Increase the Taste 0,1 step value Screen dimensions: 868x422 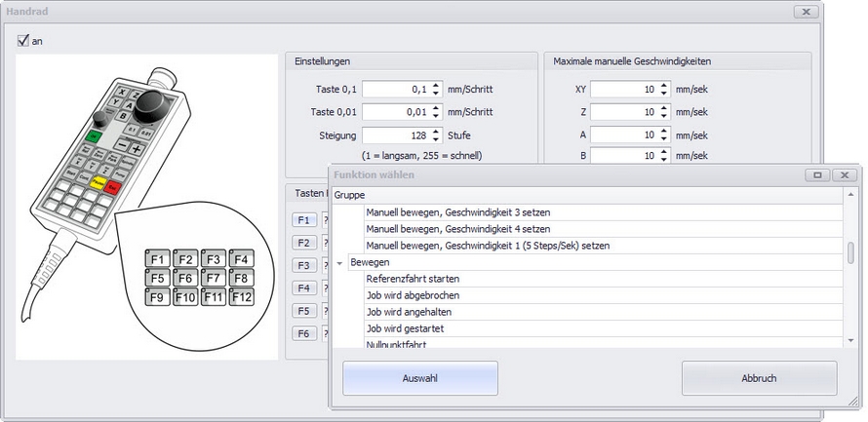[x=436, y=85]
